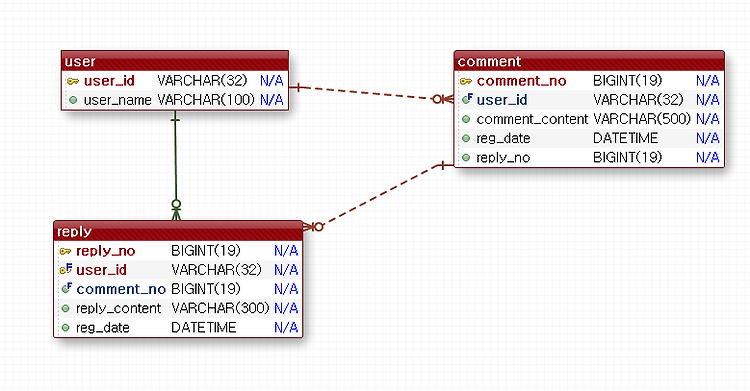Click the key-foreign icon beside user_id in reply table
This screenshot has width=750, height=391.
[x=66, y=269]
